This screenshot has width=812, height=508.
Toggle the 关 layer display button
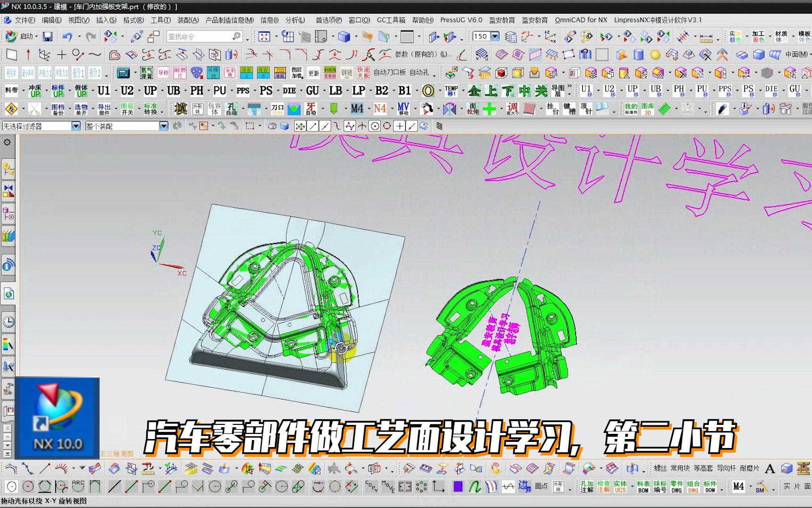[542, 92]
